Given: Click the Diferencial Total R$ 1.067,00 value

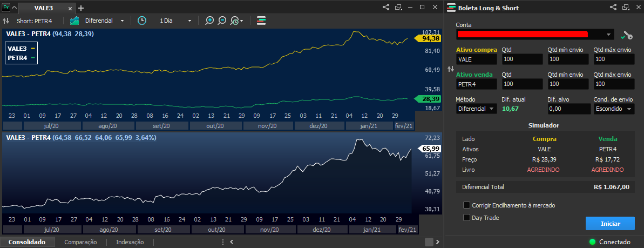Looking at the screenshot, I should (x=611, y=187).
